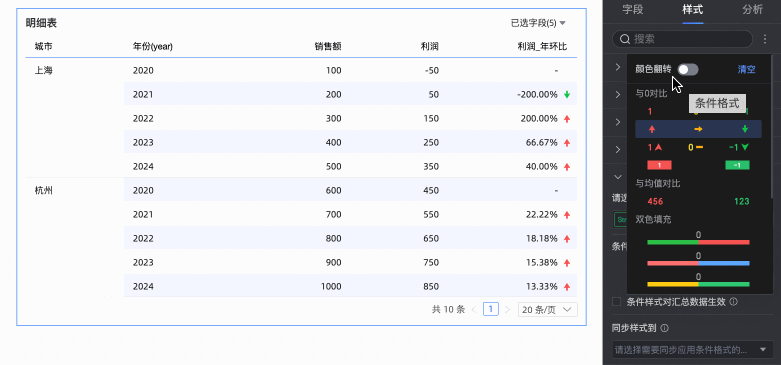
Task: Switch to the 字段 tab
Action: coord(633,9)
